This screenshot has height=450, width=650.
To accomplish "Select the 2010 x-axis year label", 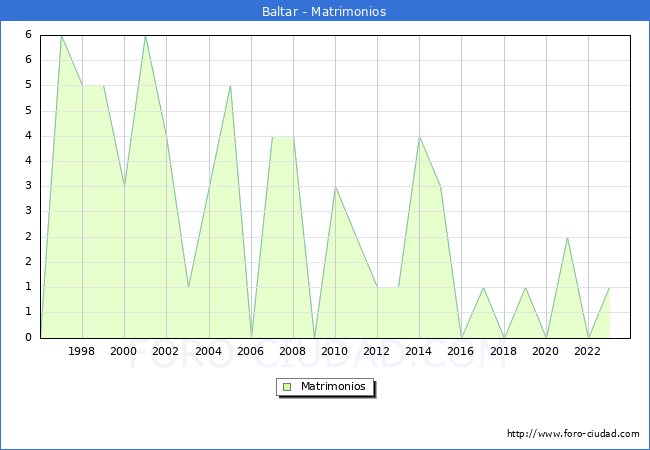I will coord(335,351).
